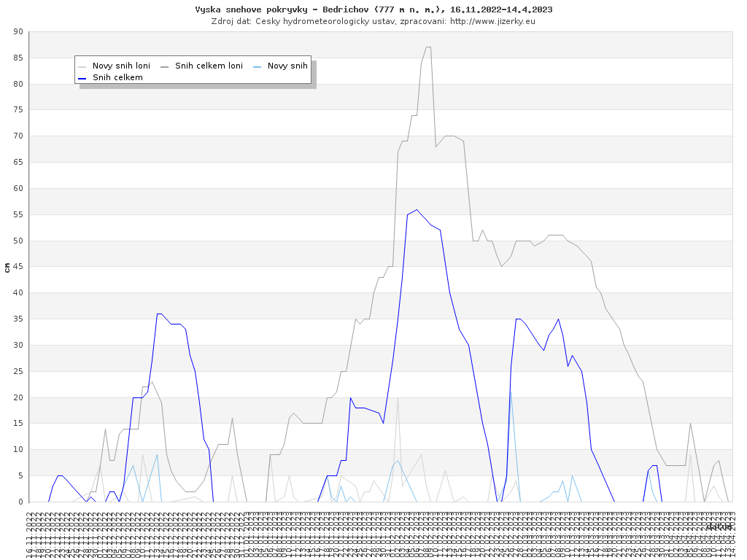This screenshot has width=747, height=560.
Task: Click the 'datum' x-axis label
Action: point(719,526)
